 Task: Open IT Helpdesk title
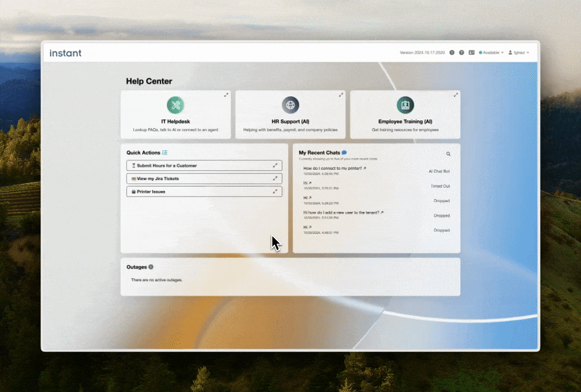pyautogui.click(x=175, y=122)
